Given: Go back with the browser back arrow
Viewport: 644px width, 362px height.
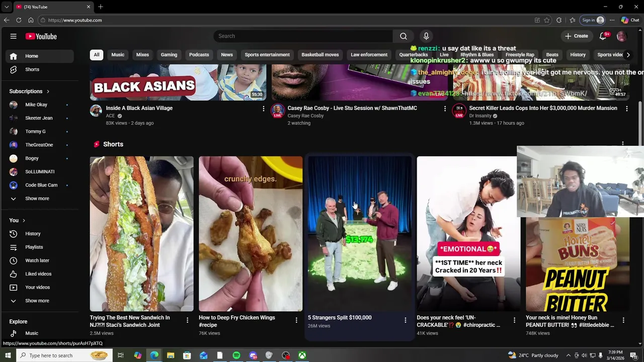Looking at the screenshot, I should click(7, 20).
